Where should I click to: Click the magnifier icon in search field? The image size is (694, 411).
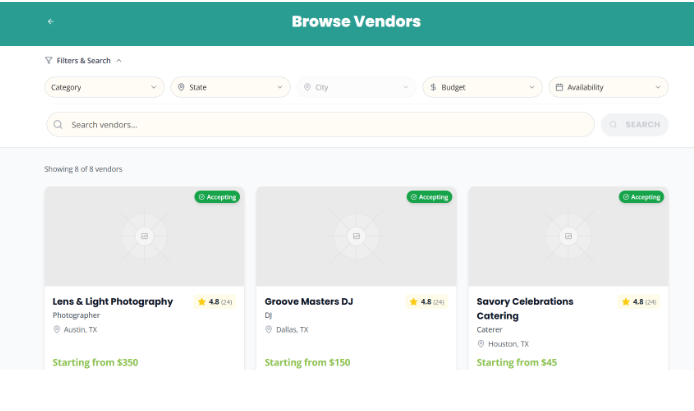click(58, 125)
